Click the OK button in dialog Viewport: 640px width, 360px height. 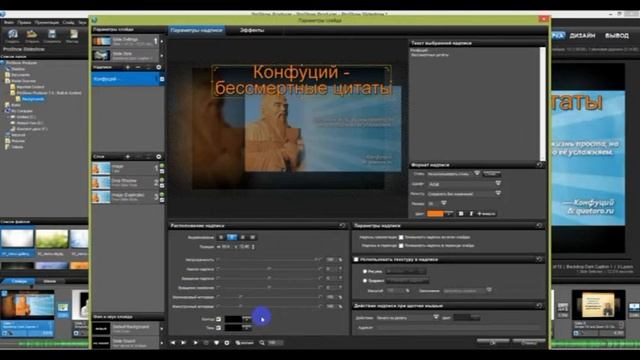[493, 342]
